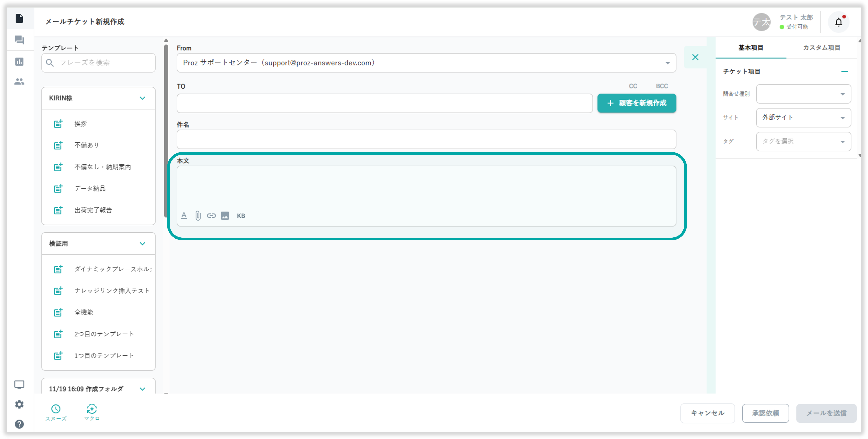
Task: Open the reports chart icon in sidebar
Action: [19, 62]
